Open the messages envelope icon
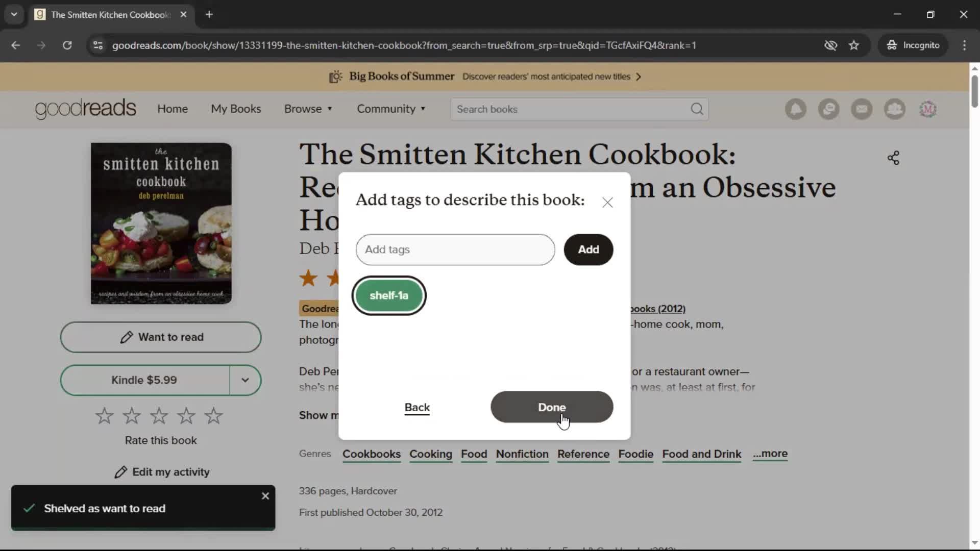Viewport: 980px width, 551px height. tap(862, 109)
